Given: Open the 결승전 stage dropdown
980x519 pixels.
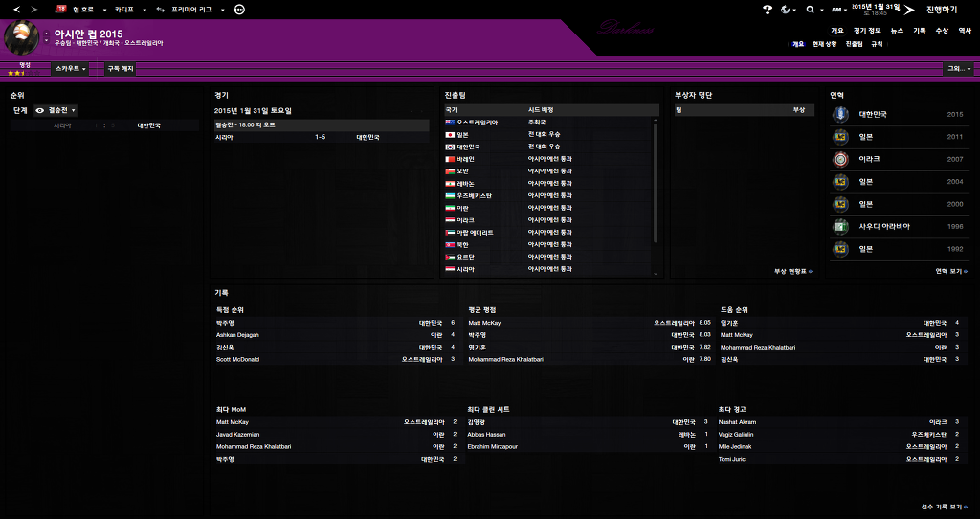Looking at the screenshot, I should coord(56,111).
